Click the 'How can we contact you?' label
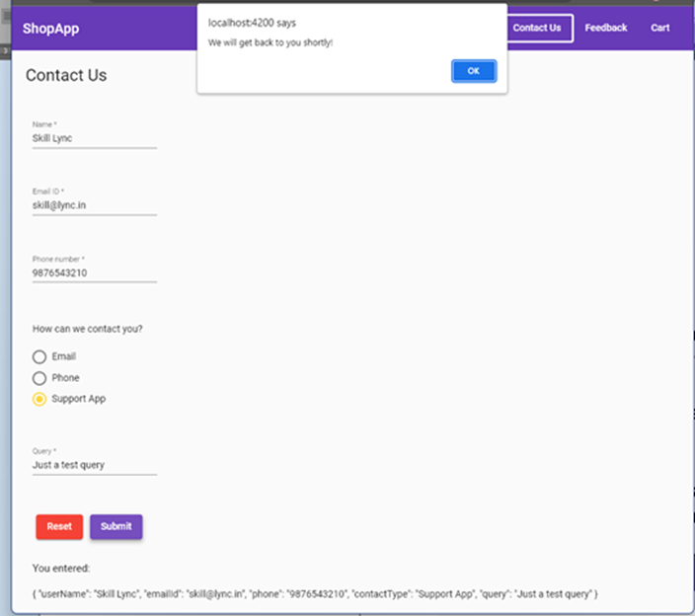The height and width of the screenshot is (616, 695). click(87, 329)
